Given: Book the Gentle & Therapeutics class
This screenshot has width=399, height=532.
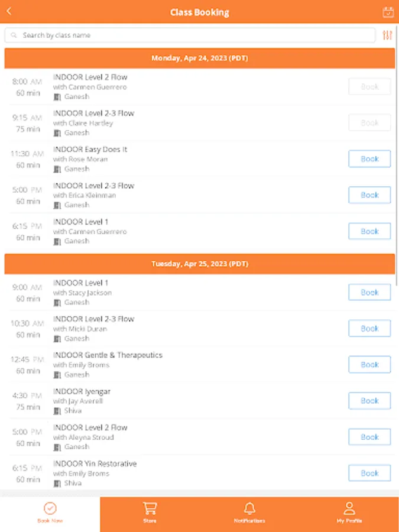Looking at the screenshot, I should point(369,365).
